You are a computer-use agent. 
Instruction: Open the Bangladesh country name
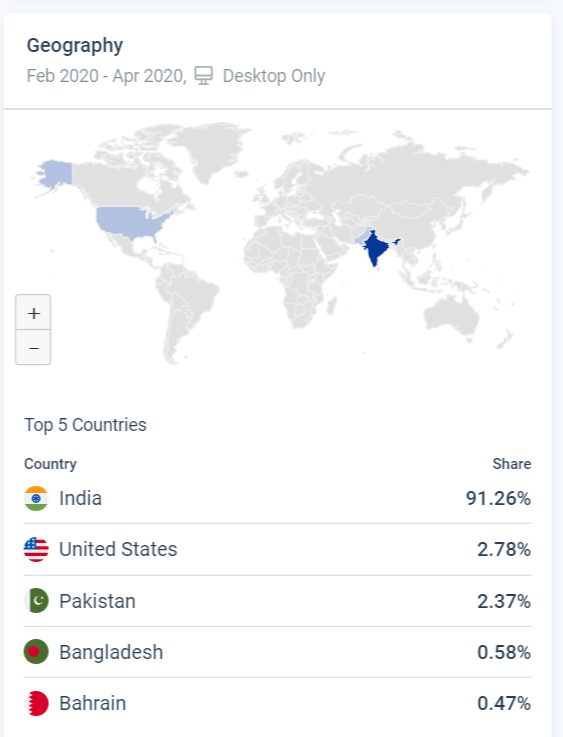click(x=111, y=652)
